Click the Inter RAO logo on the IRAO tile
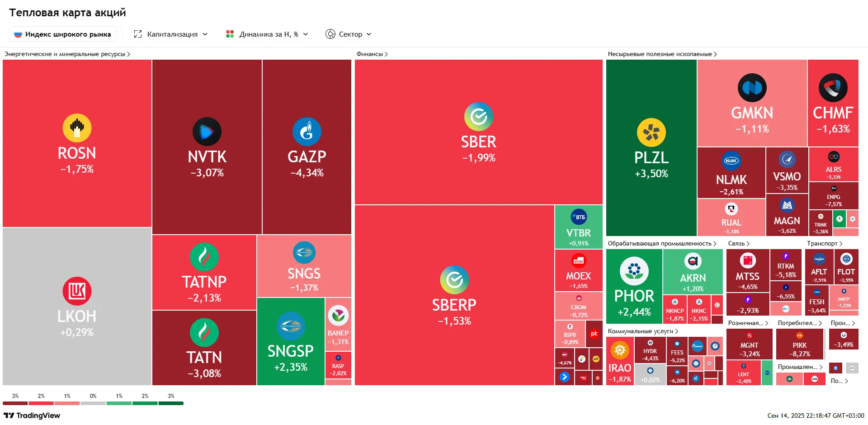 point(620,350)
